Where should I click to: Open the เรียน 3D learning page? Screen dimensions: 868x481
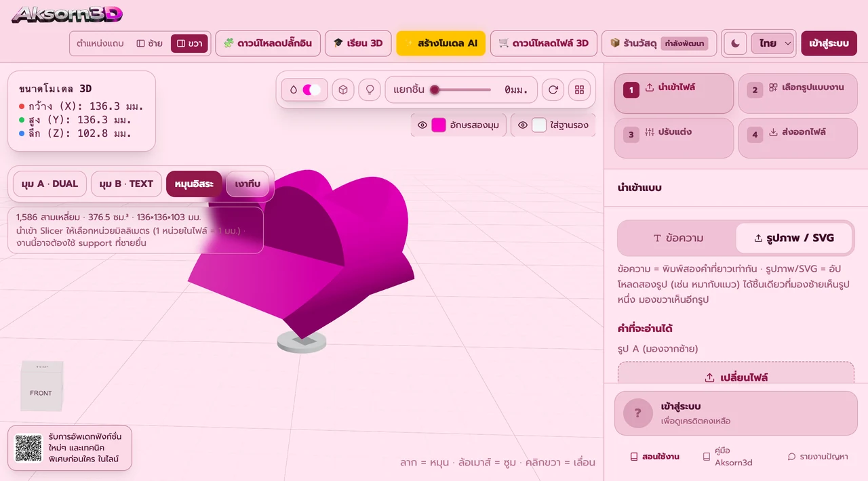[x=358, y=43]
